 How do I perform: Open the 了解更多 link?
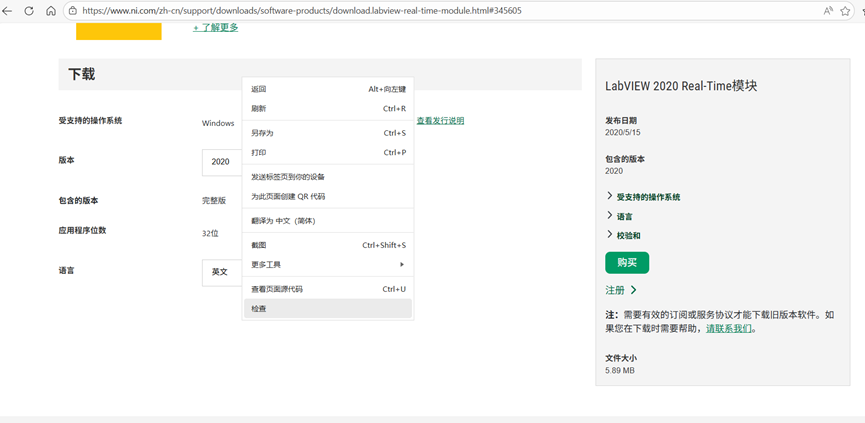(216, 28)
